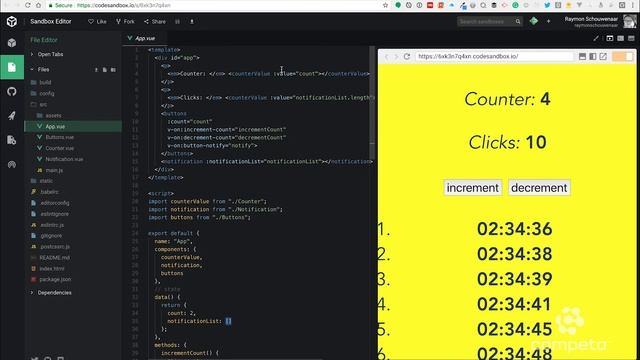Viewport: 640px width, 360px height.
Task: Open Raymon Schouwenaar user avatar
Action: coord(629,21)
